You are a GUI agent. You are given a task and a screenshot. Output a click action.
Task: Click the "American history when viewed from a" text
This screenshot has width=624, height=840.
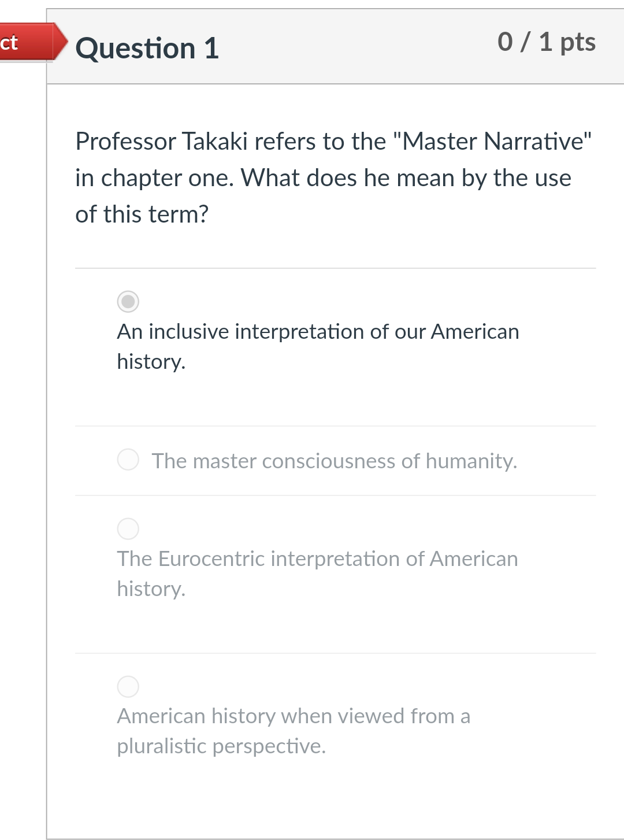[294, 716]
